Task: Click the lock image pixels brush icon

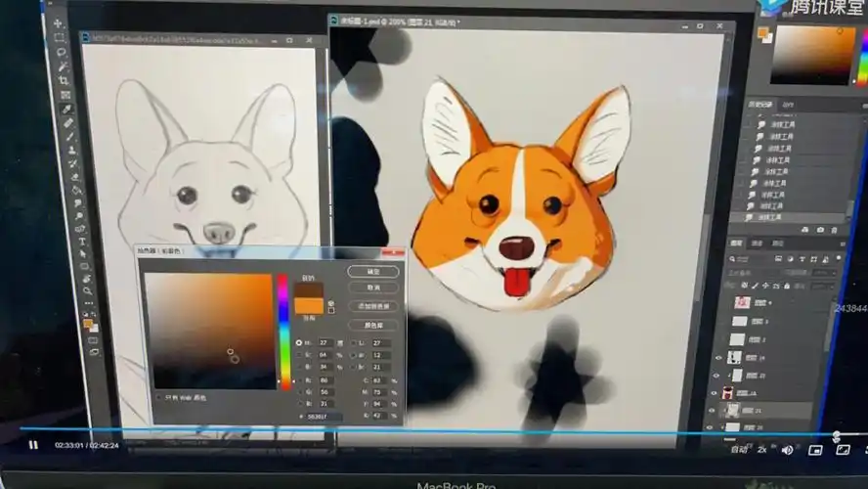Action: (x=755, y=286)
